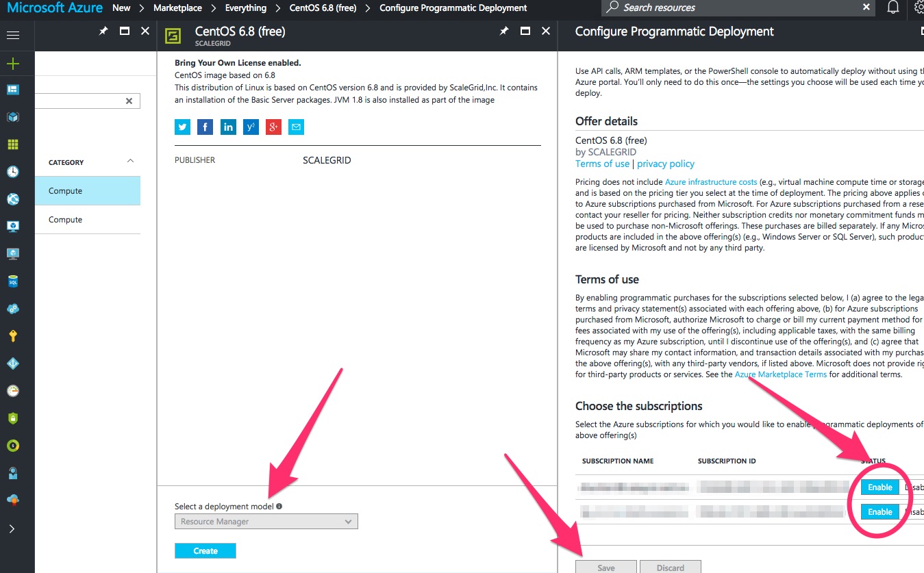
Task: Open the Help and support person icon
Action: 12,473
